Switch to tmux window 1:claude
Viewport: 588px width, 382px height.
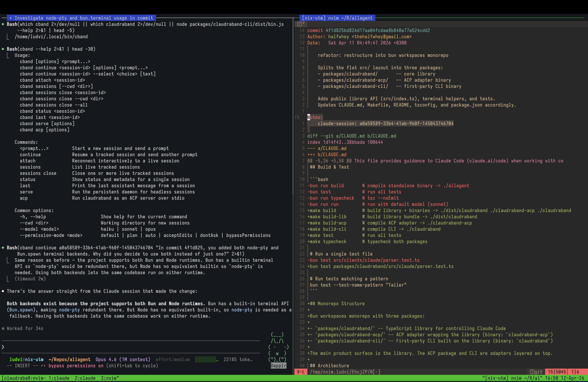click(59, 378)
